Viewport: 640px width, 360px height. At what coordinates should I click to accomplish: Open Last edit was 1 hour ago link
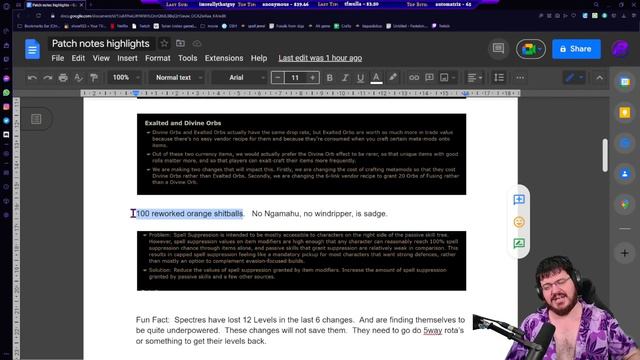320,58
